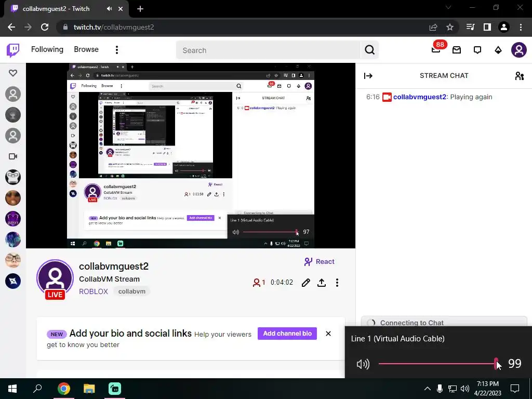The width and height of the screenshot is (532, 399).
Task: Select the first followed channel avatar in sidebar
Action: tap(13, 95)
